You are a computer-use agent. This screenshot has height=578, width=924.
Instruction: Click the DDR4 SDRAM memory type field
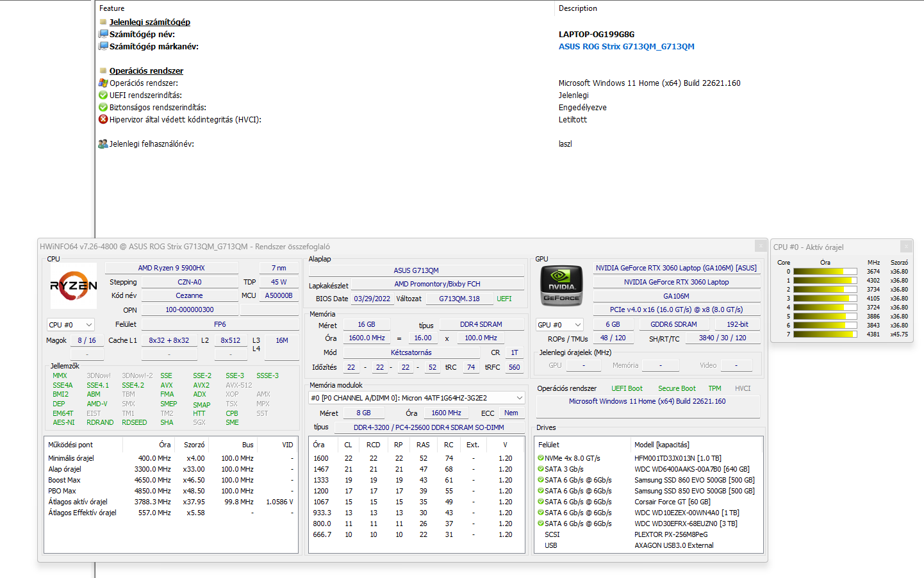[481, 324]
